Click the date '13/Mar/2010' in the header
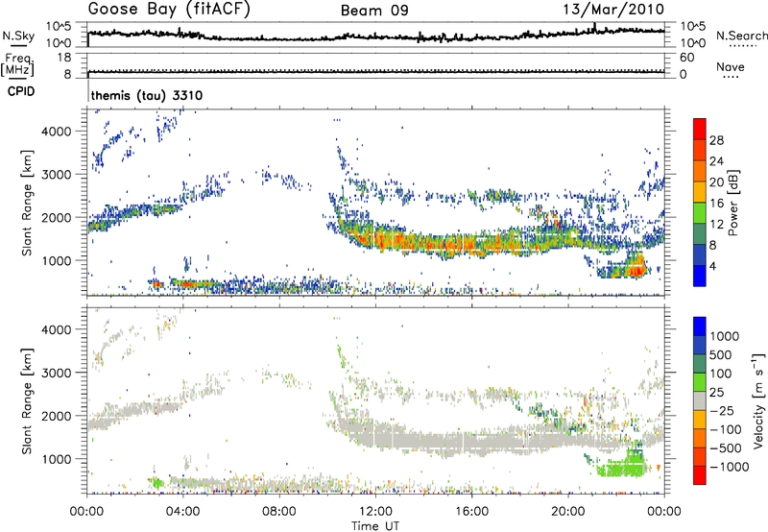Image resolution: width=768 pixels, height=532 pixels. point(613,9)
